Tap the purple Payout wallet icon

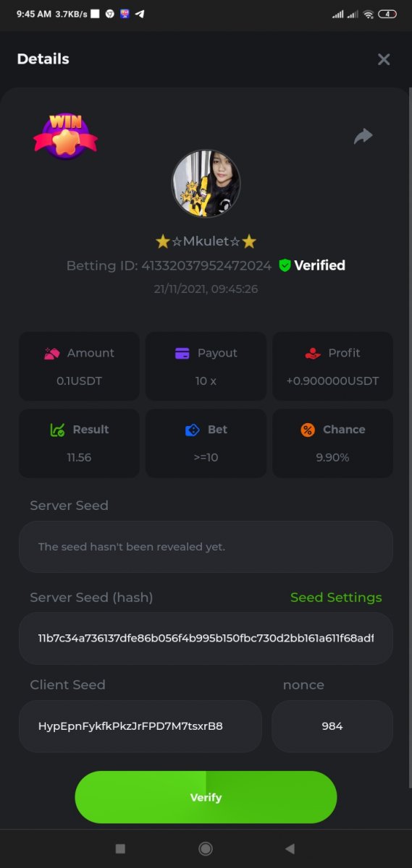point(182,354)
